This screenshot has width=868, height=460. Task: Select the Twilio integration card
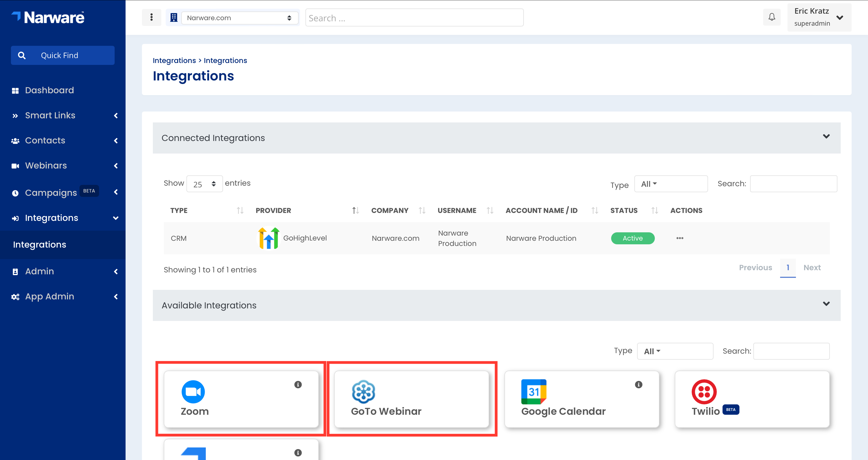[x=752, y=399]
